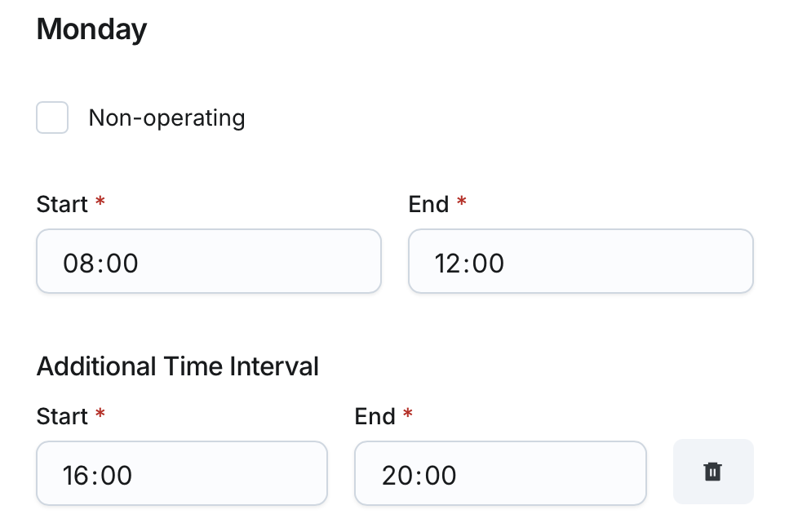Click the red asterisk beside first End

[461, 202]
